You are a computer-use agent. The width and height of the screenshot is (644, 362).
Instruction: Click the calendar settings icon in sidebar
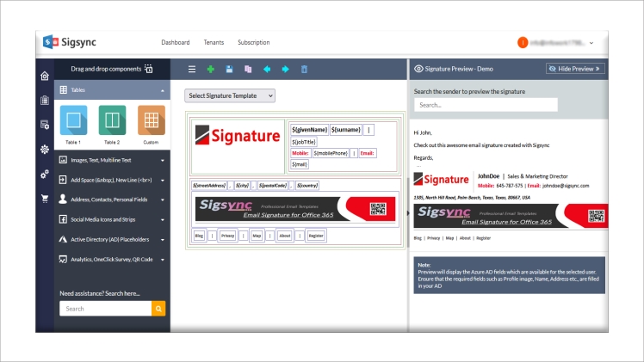click(x=45, y=125)
